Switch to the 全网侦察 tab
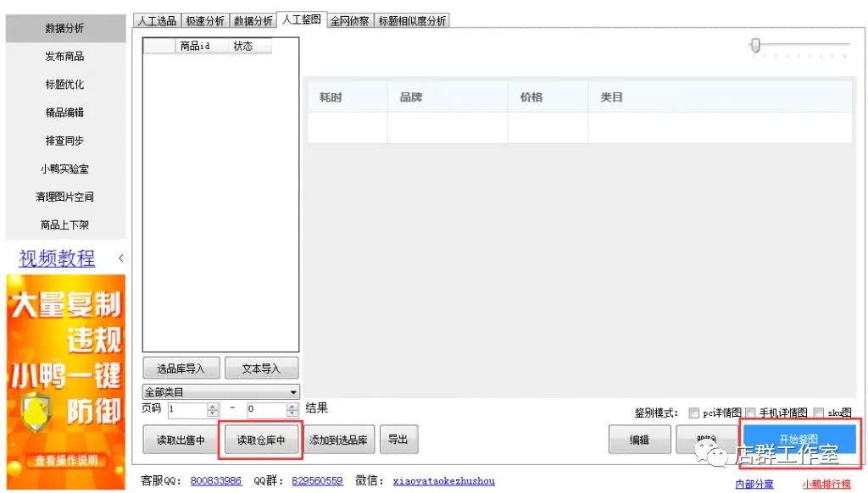 351,21
